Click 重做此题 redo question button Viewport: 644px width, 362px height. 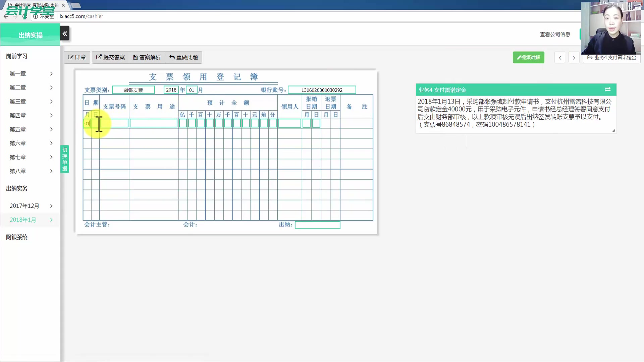tap(183, 57)
